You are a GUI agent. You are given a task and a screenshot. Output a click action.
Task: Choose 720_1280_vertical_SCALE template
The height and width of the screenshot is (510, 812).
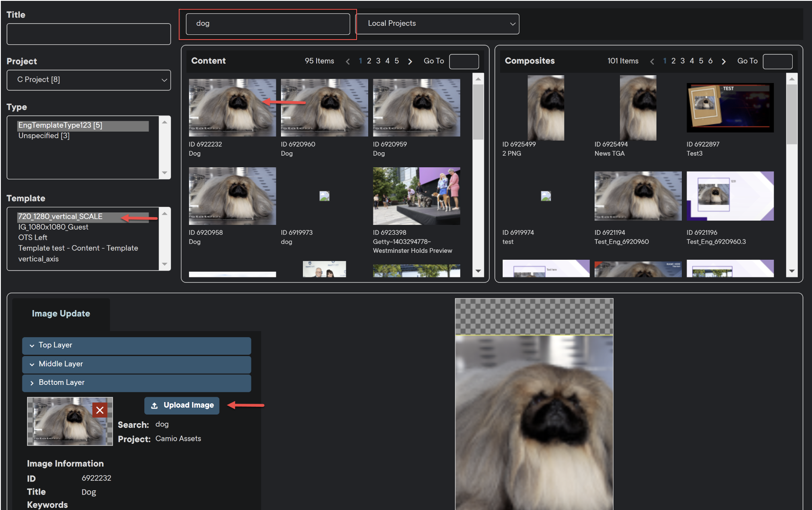[x=83, y=217]
